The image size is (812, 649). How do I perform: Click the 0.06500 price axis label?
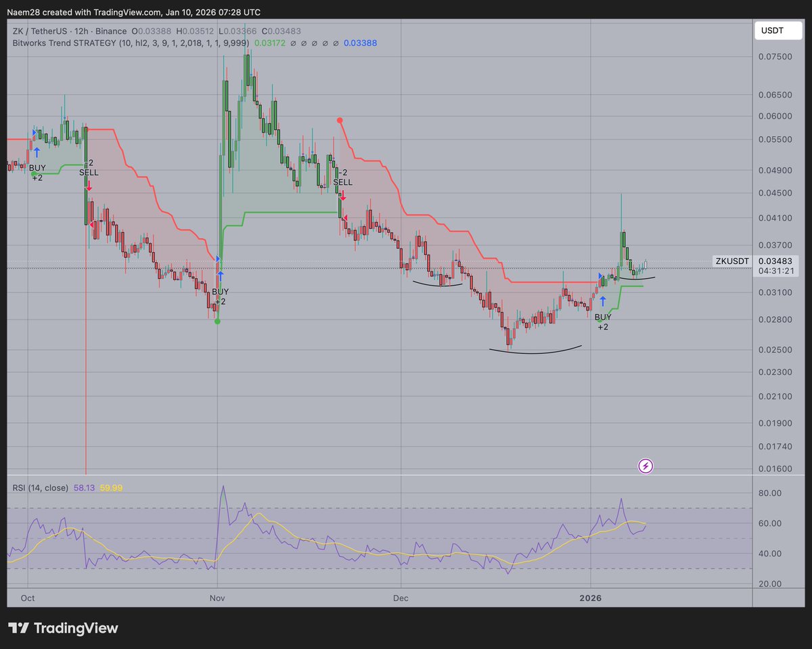776,95
